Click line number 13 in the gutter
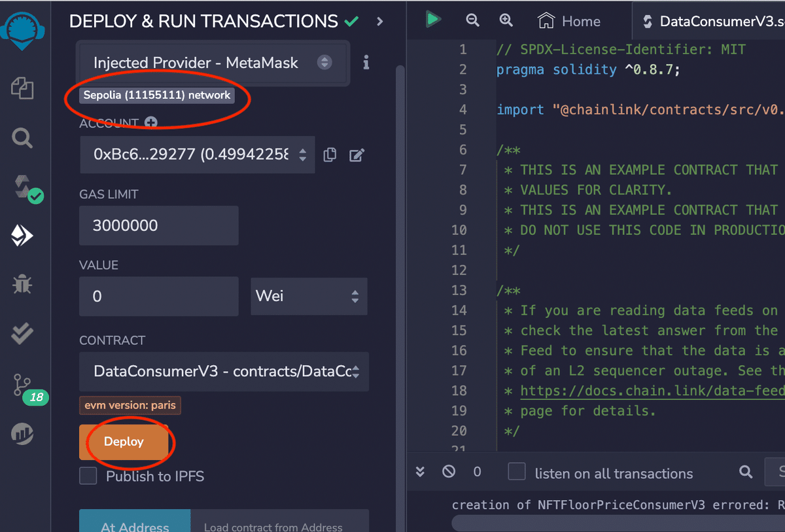Viewport: 785px width, 532px height. [x=459, y=290]
